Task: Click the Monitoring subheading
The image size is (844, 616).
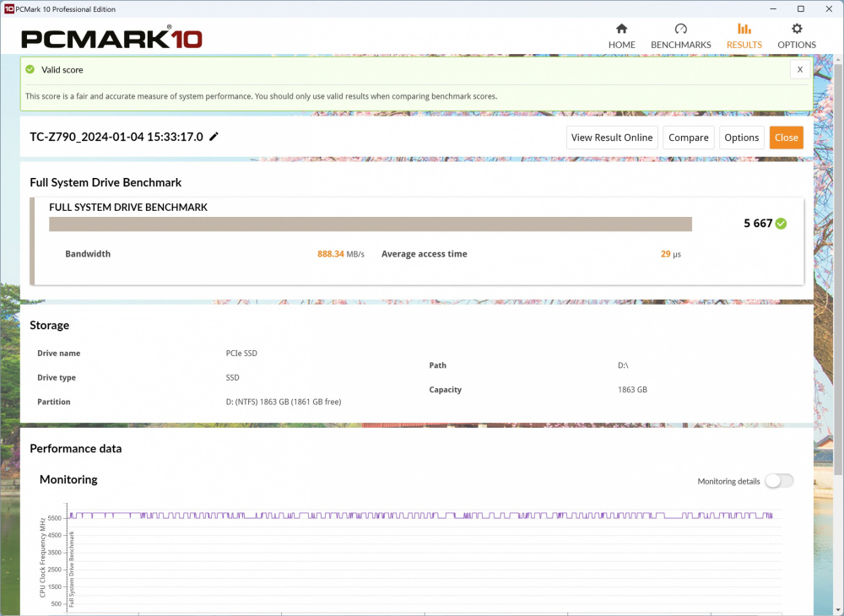Action: tap(68, 479)
